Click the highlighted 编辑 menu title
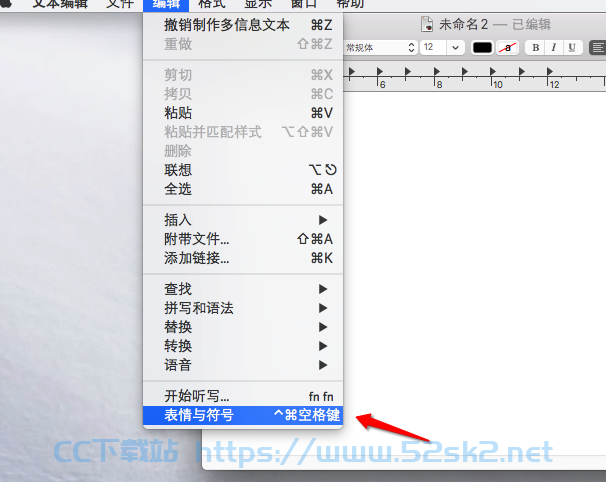This screenshot has width=606, height=482. pyautogui.click(x=166, y=4)
